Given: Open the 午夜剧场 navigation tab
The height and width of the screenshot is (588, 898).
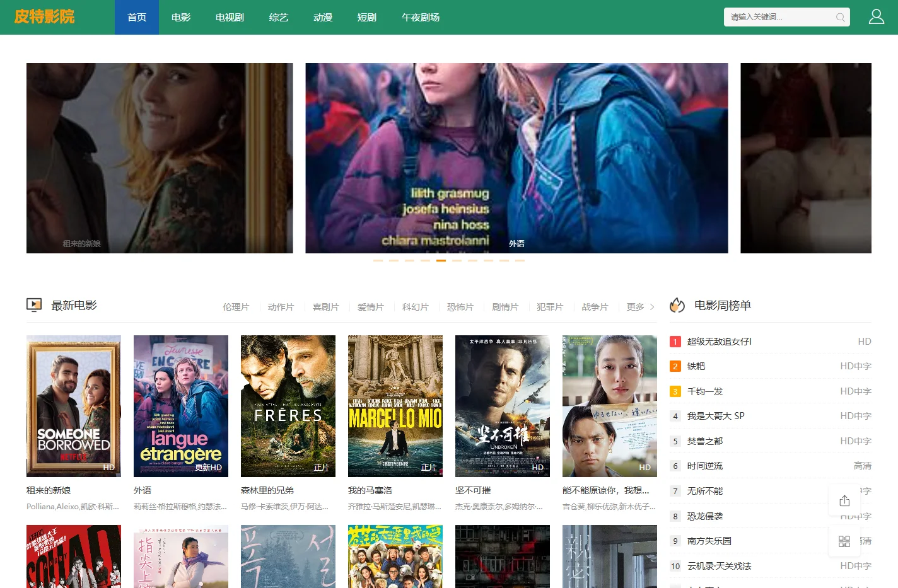Looking at the screenshot, I should click(421, 17).
